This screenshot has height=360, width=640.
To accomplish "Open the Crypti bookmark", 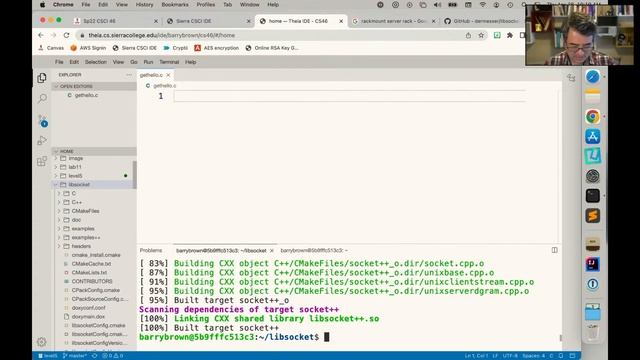I will (x=175, y=48).
